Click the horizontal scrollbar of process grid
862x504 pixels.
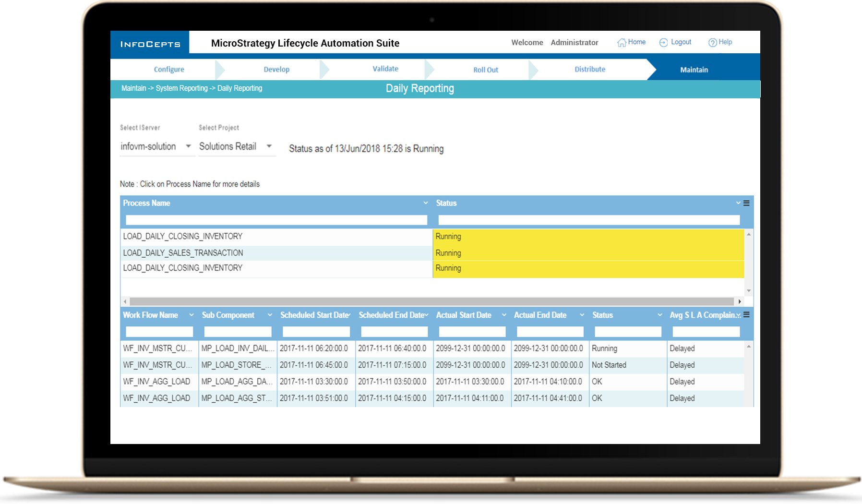(x=431, y=301)
